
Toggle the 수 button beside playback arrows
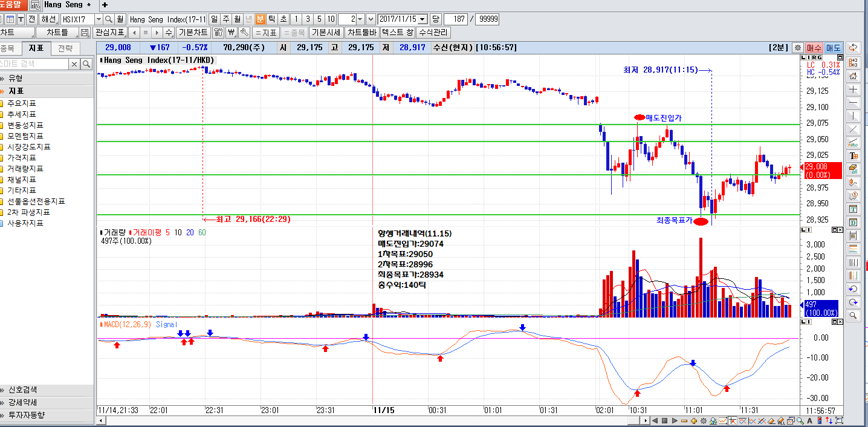(169, 32)
